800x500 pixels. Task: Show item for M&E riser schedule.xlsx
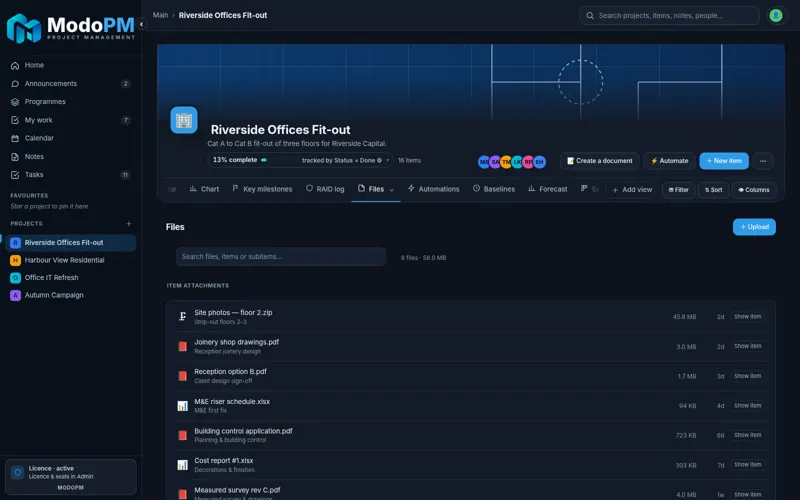click(x=747, y=406)
